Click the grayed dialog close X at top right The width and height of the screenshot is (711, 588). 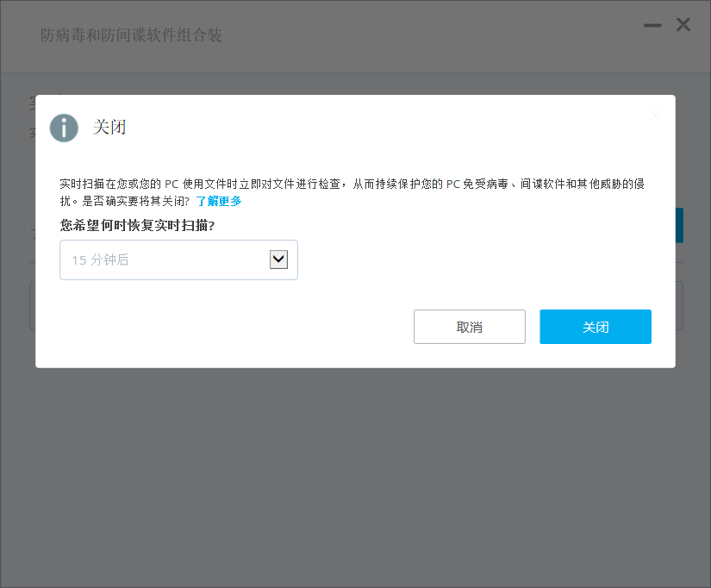point(654,116)
